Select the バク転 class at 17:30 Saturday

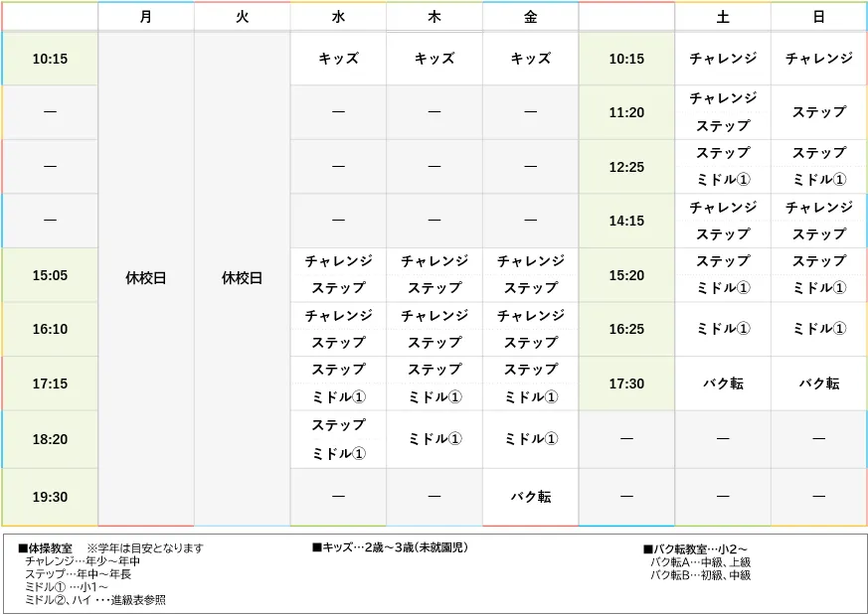click(723, 383)
